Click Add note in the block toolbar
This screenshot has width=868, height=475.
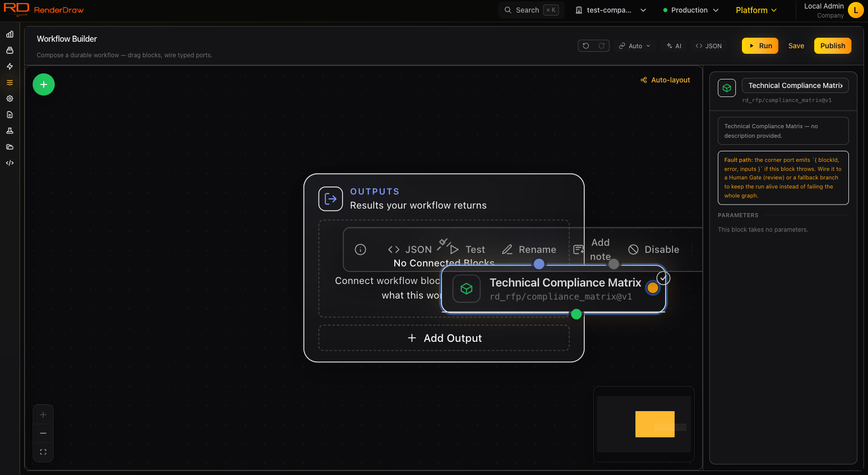(593, 249)
